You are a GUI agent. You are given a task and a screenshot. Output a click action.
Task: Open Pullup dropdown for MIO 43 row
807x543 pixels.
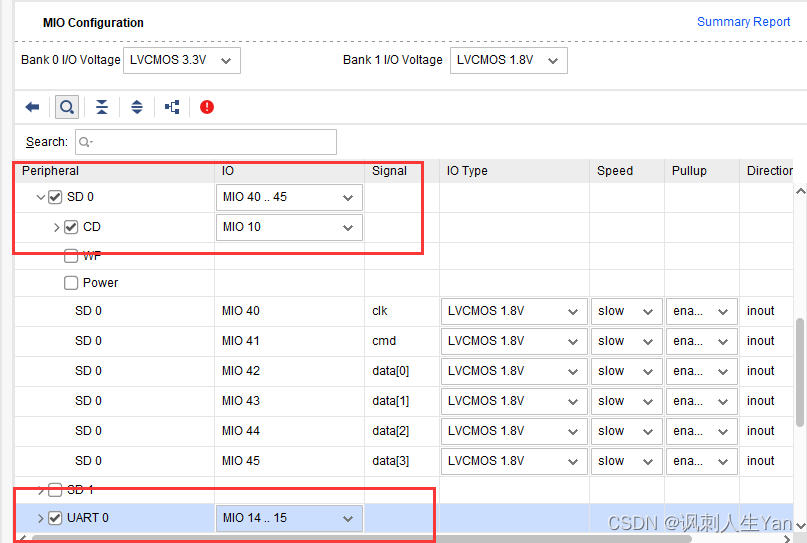click(x=701, y=400)
